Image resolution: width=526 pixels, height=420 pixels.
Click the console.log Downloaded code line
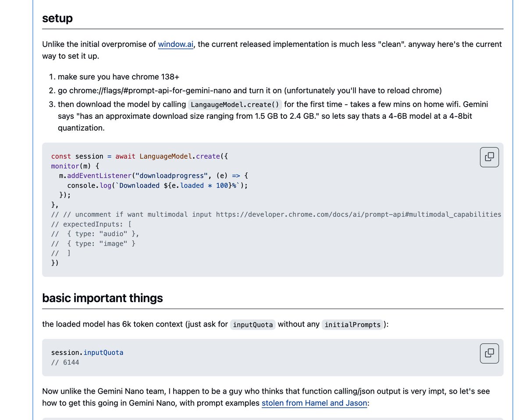pos(158,185)
